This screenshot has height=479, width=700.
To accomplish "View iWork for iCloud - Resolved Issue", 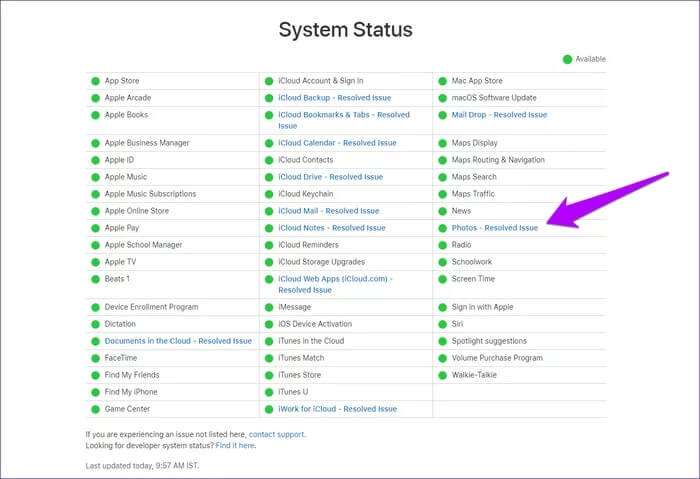I will coord(338,409).
